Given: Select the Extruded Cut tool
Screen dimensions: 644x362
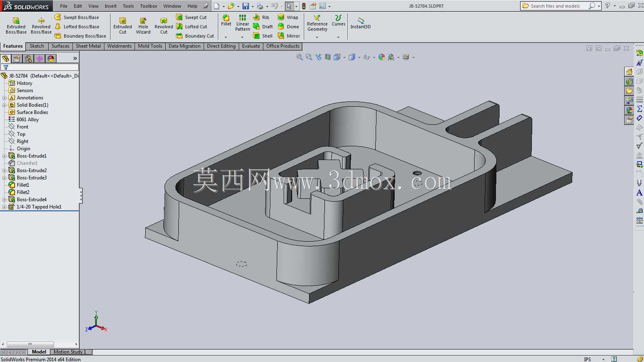Looking at the screenshot, I should 123,26.
